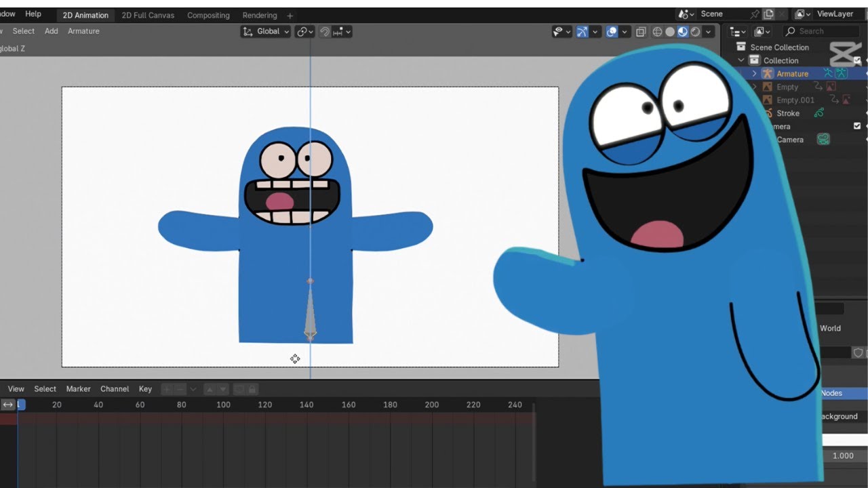The width and height of the screenshot is (868, 488).
Task: Switch to rendered viewport shading
Action: coord(696,31)
